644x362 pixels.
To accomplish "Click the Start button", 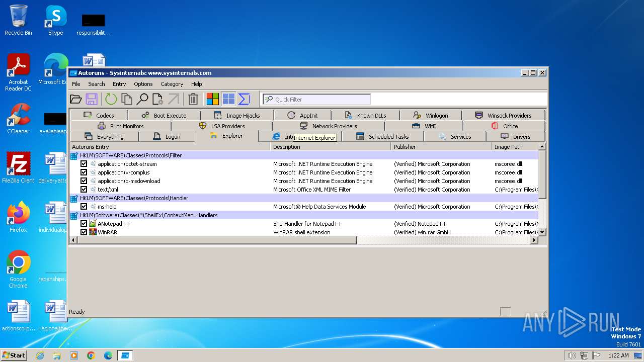I will click(14, 355).
